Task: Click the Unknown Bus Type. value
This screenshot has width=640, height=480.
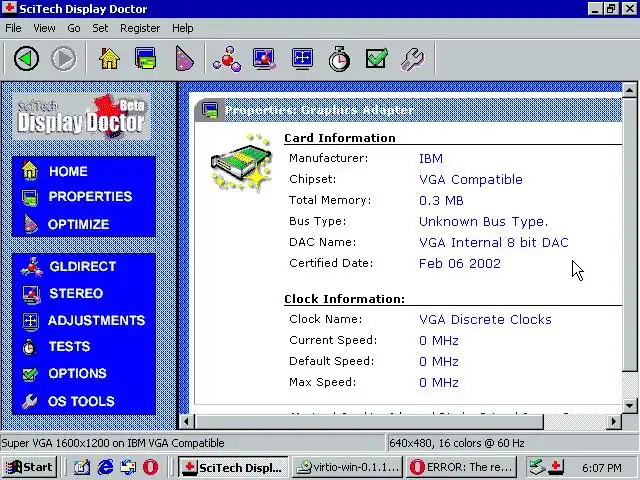Action: tap(483, 222)
